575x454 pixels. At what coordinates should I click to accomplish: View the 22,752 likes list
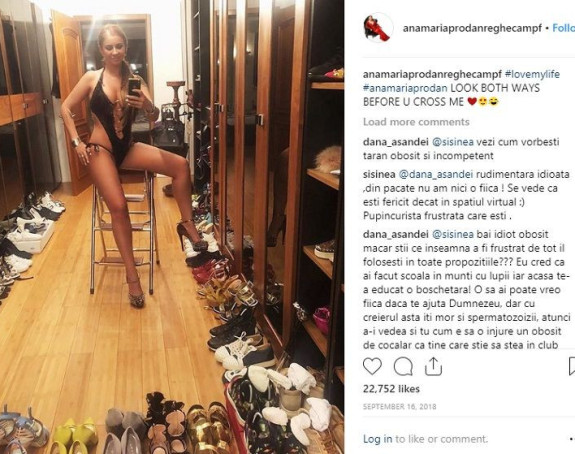[391, 389]
